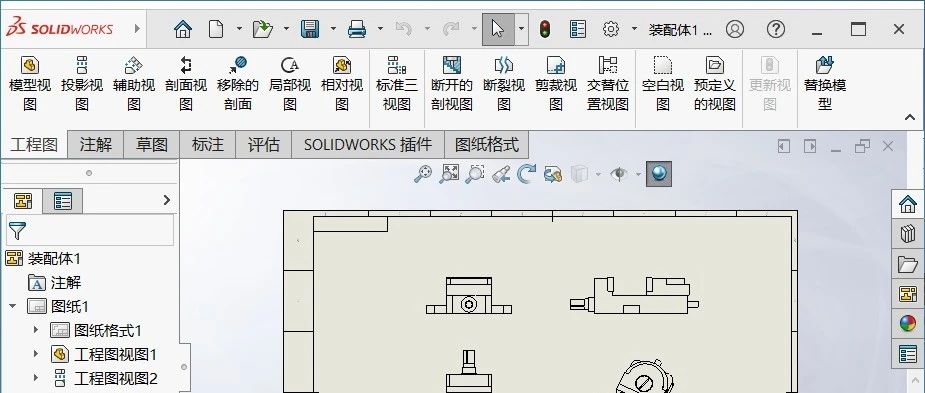Screen dimensions: 925x393
Task: Open the New document dropdown arrow
Action: 239,28
